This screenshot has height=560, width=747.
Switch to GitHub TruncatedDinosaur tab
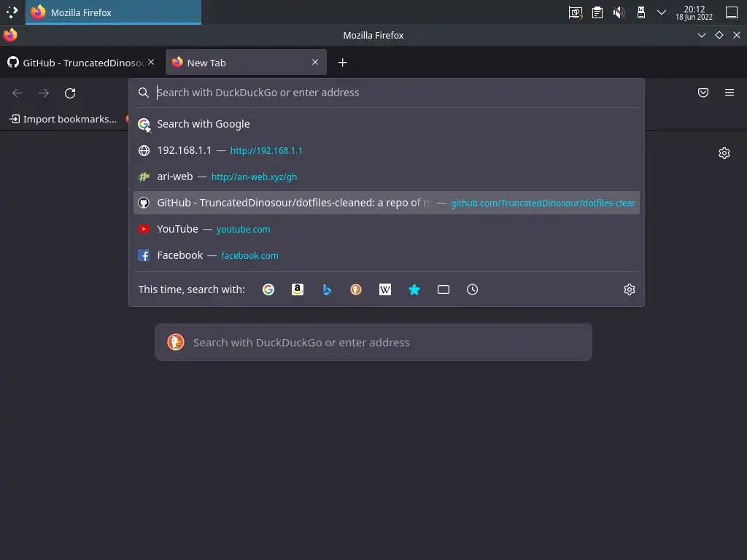click(81, 63)
